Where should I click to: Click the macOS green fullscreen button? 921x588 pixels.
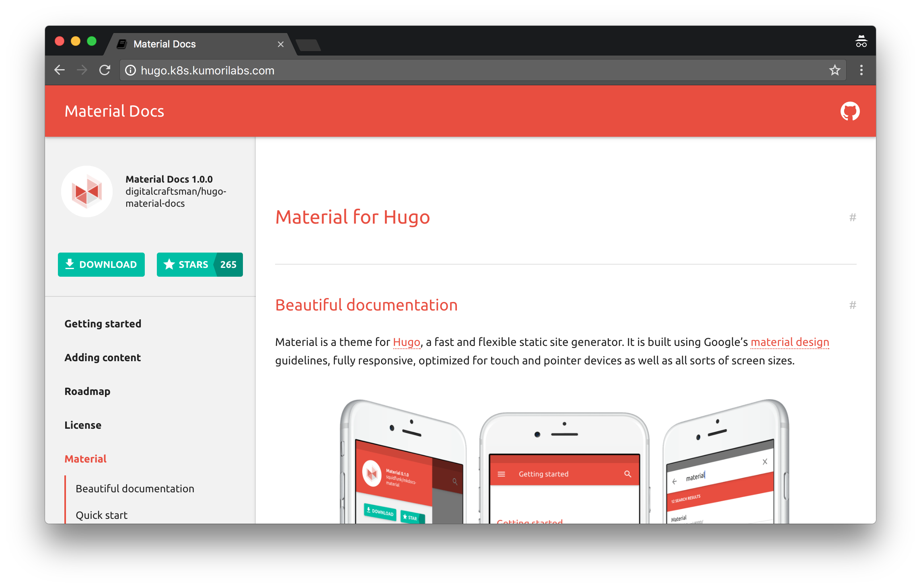92,41
